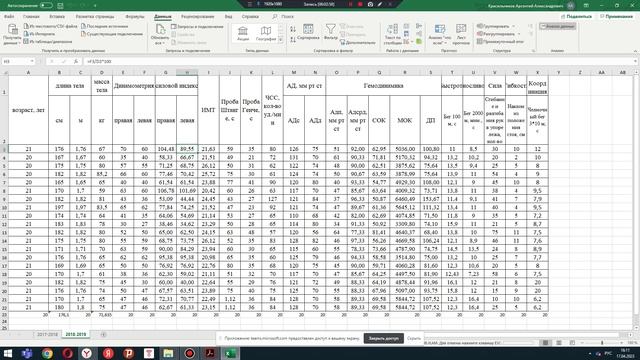This screenshot has width=640, height=360.
Task: Toggle the Фильтр funnel button
Action: point(331,32)
